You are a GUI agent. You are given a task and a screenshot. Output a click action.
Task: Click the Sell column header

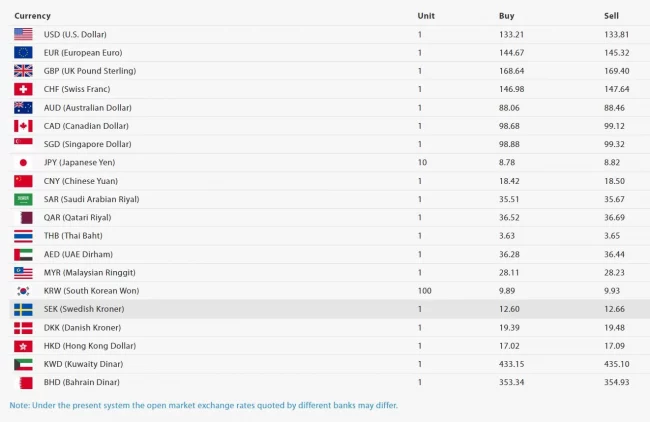(x=612, y=16)
